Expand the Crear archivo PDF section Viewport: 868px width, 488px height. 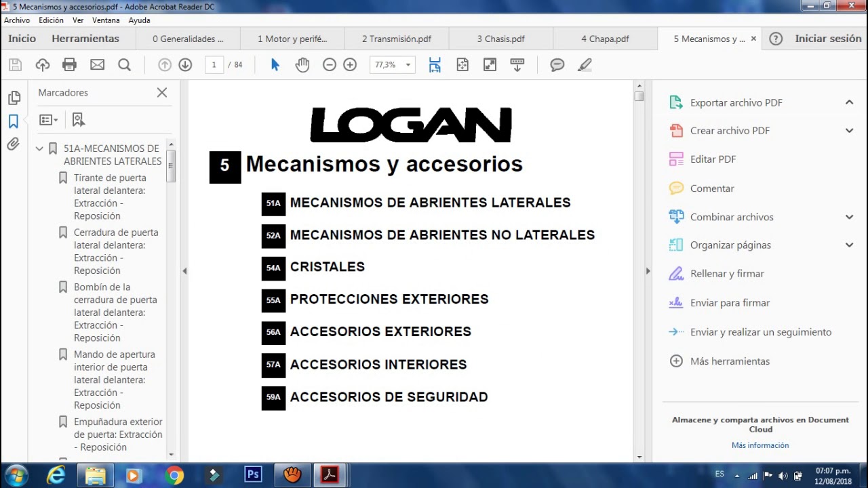click(x=849, y=131)
